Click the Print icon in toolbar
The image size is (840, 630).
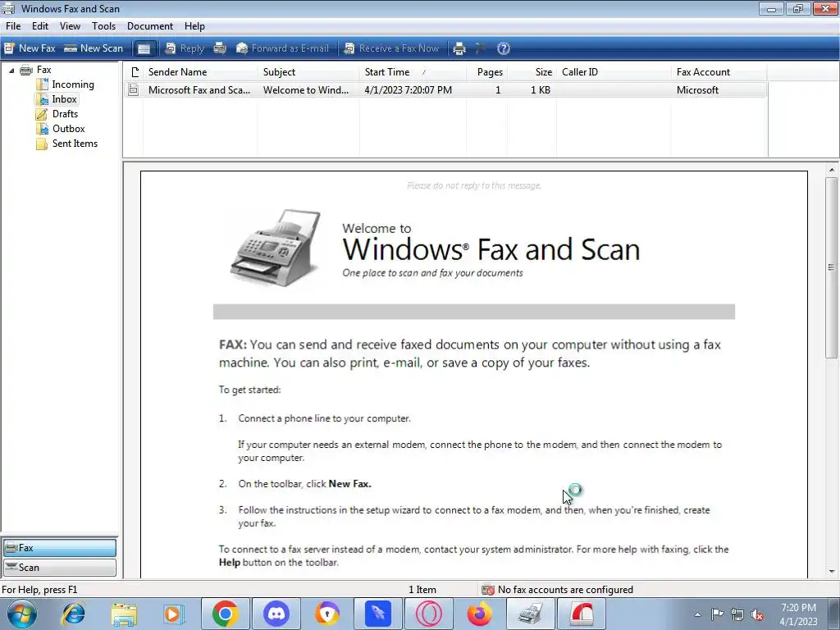coord(459,48)
